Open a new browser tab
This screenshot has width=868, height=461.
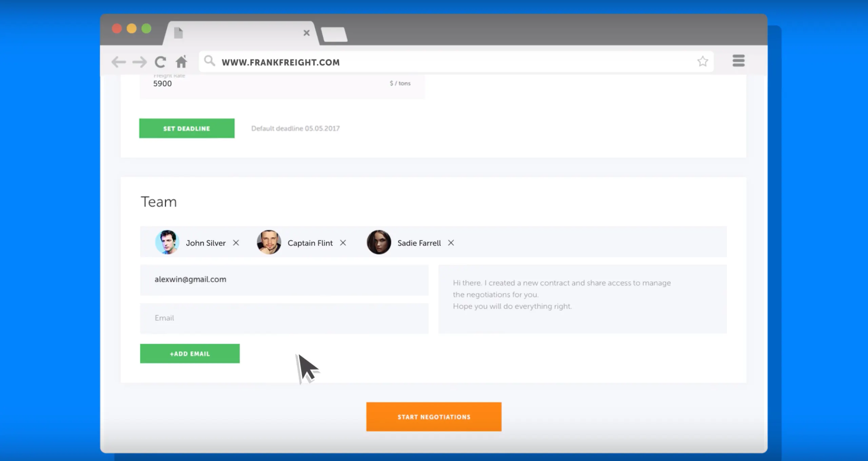(334, 34)
